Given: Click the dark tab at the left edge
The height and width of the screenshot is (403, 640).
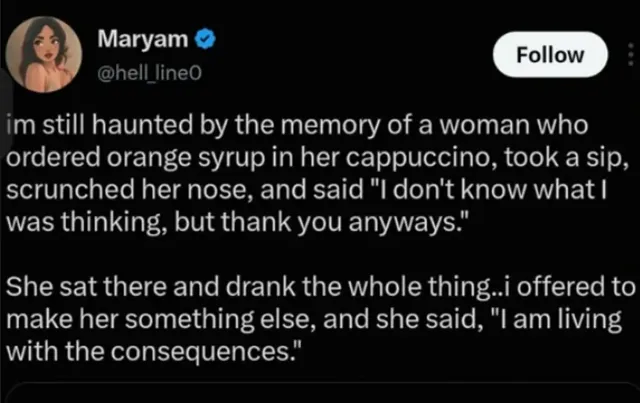Looking at the screenshot, I should click(5, 110).
